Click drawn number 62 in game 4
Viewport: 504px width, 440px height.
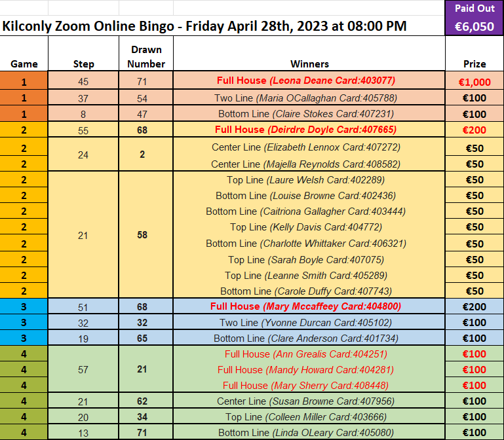(146, 401)
